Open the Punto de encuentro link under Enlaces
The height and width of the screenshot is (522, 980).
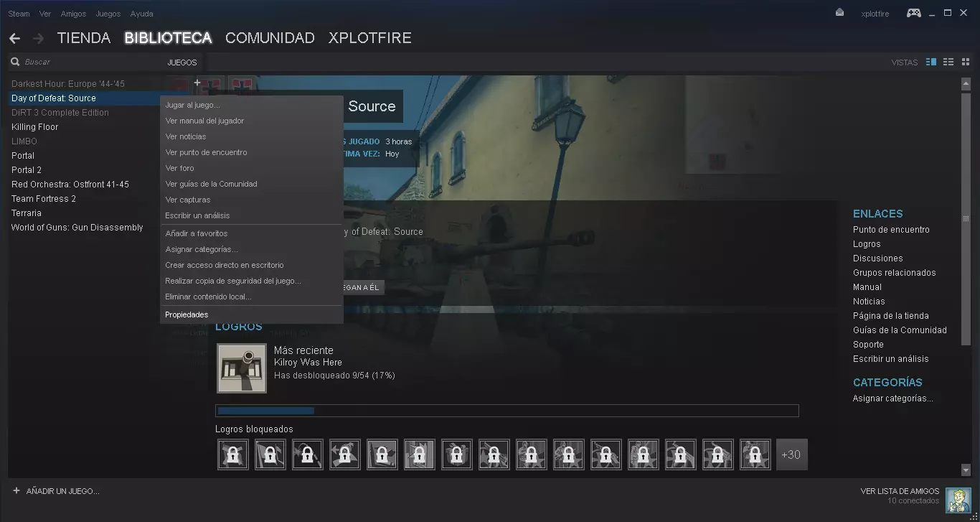point(891,230)
